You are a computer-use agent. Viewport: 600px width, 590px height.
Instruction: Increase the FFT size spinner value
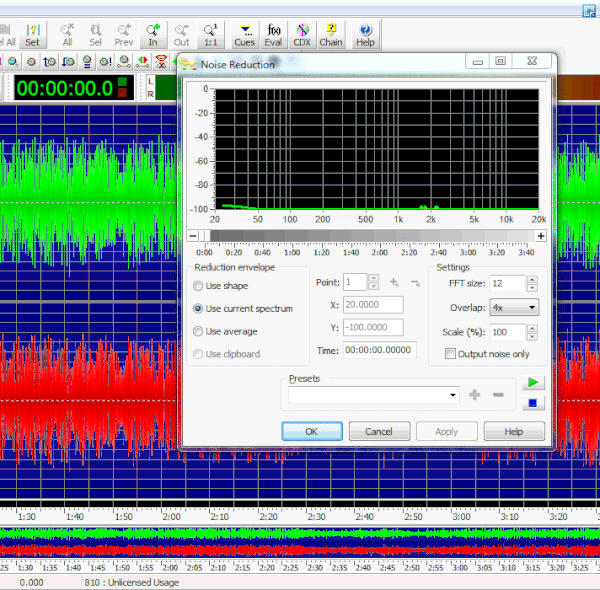click(x=534, y=279)
